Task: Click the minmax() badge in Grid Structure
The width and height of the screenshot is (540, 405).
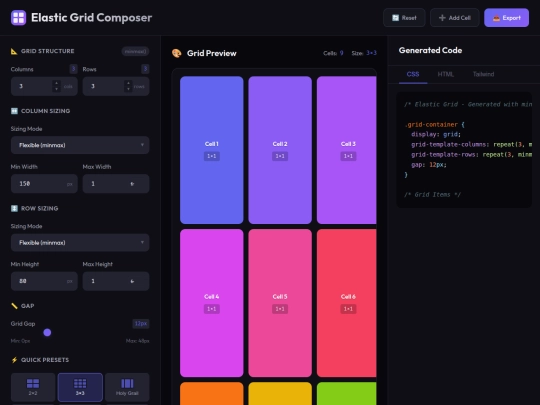Action: [x=135, y=51]
